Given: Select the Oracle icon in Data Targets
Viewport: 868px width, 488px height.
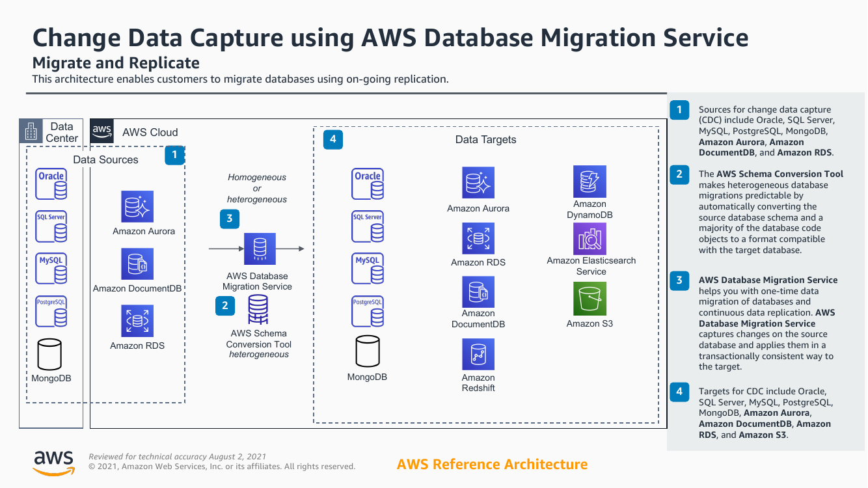Looking at the screenshot, I should point(368,184).
